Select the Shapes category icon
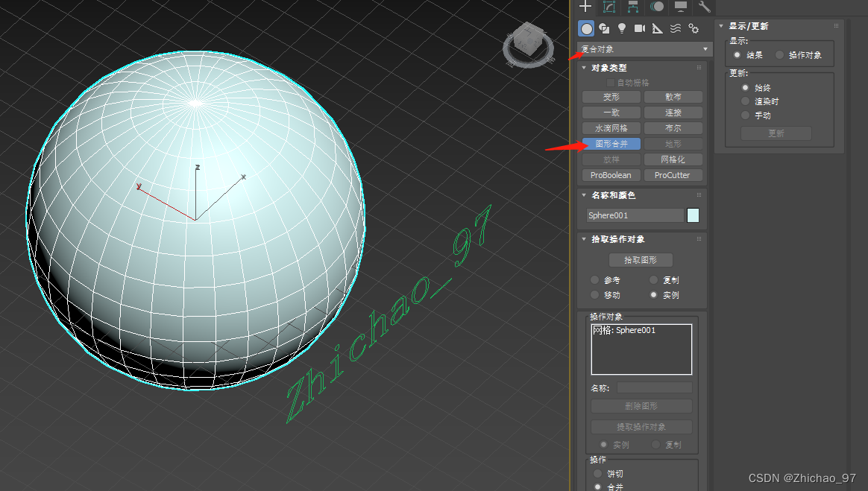868x491 pixels. coord(604,28)
